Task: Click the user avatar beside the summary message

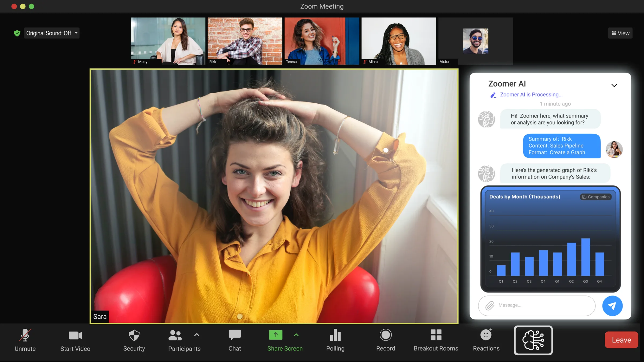Action: (x=614, y=149)
